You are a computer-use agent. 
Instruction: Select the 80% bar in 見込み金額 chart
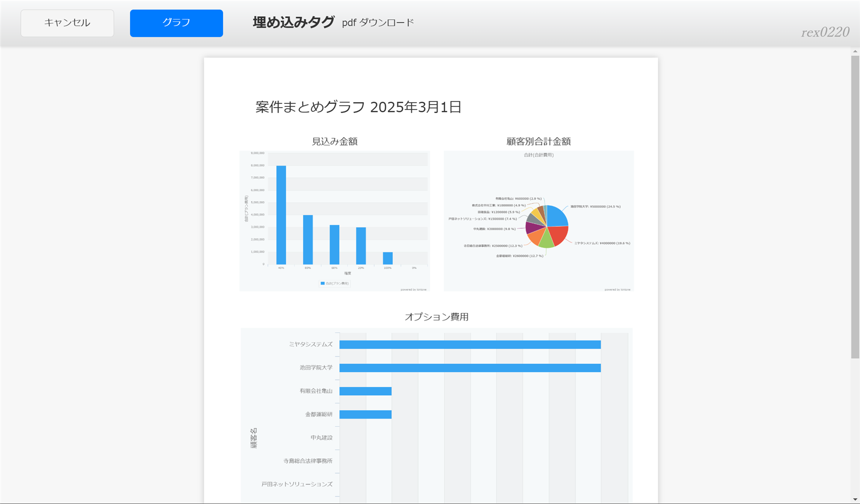pyautogui.click(x=308, y=240)
